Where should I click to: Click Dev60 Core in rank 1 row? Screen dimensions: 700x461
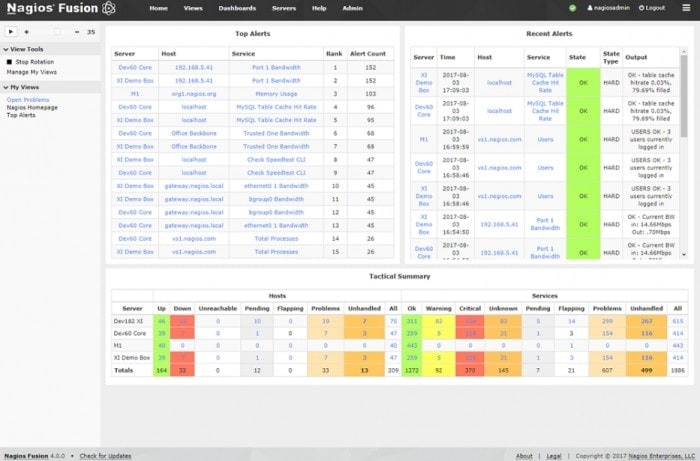135,67
